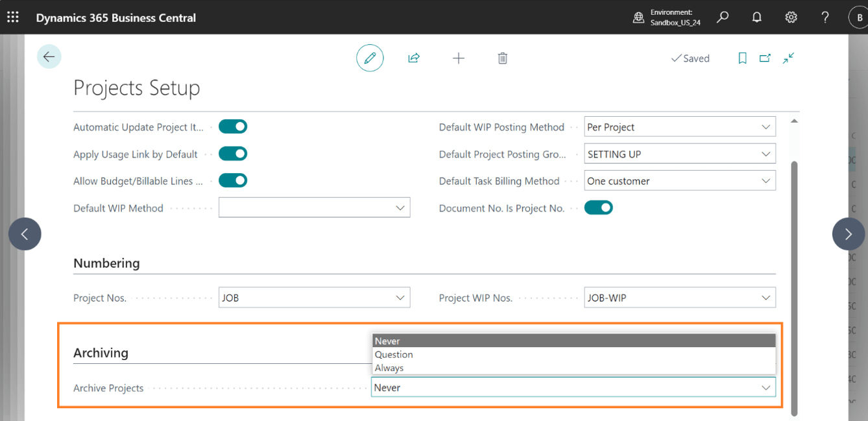This screenshot has height=421, width=868.
Task: Toggle Document No. Is Project No.
Action: [x=599, y=208]
